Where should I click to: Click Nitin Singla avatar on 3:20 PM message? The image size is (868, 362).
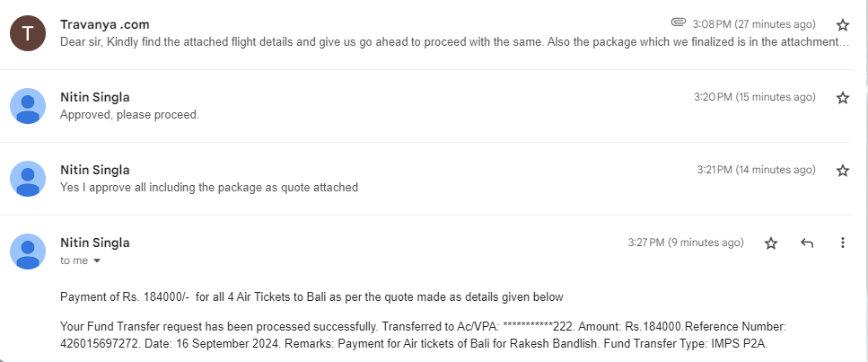pyautogui.click(x=28, y=106)
